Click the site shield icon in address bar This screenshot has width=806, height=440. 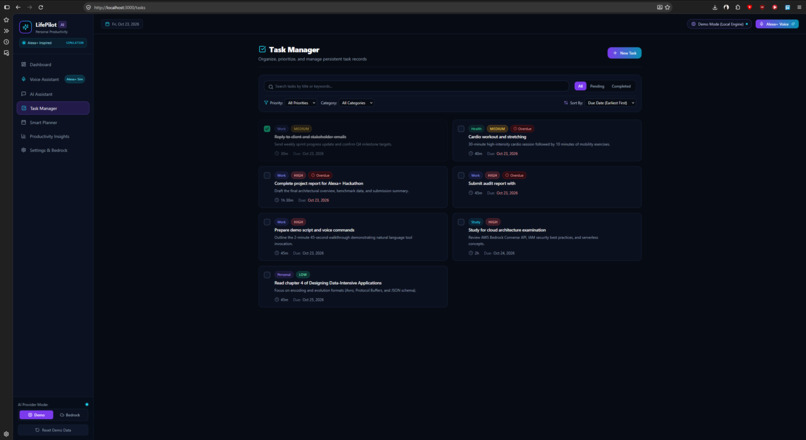tap(88, 7)
